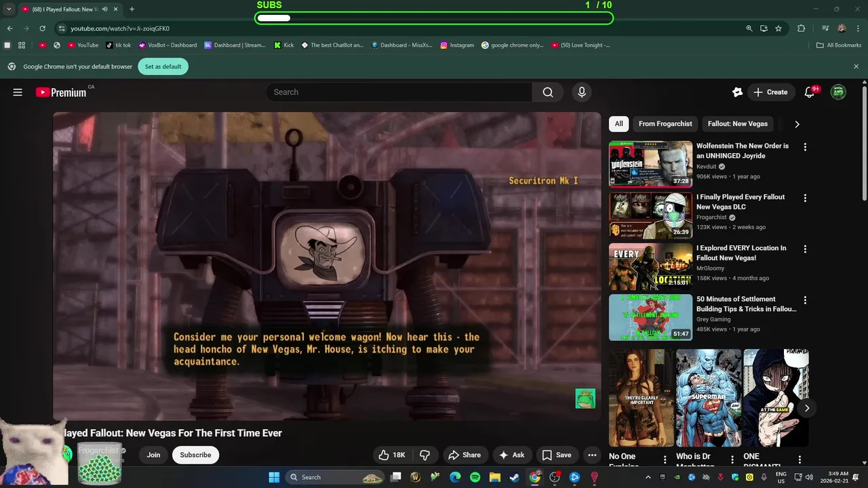Click the Chrome address bar URL
Viewport: 868px width, 488px height.
pyautogui.click(x=120, y=28)
